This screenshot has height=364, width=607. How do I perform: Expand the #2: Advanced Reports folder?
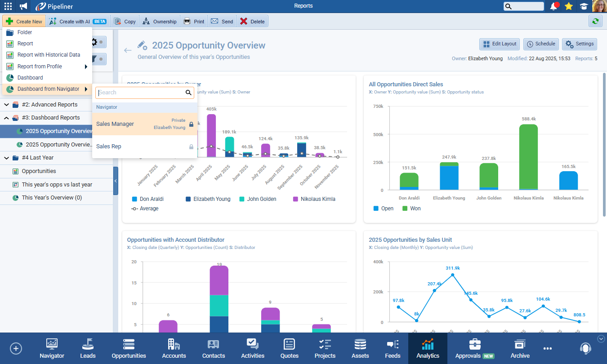pyautogui.click(x=7, y=105)
